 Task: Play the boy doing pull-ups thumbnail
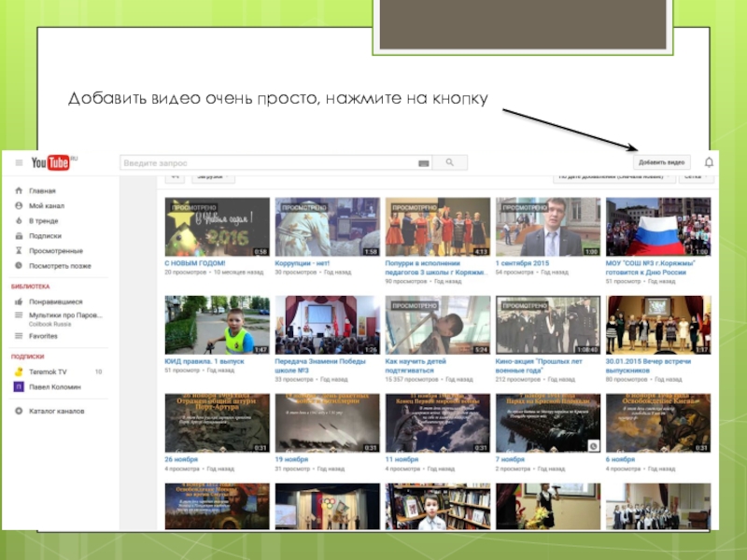click(437, 325)
